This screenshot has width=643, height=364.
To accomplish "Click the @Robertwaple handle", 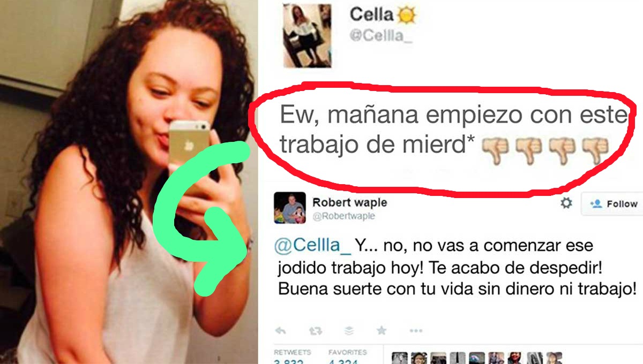I will [343, 216].
